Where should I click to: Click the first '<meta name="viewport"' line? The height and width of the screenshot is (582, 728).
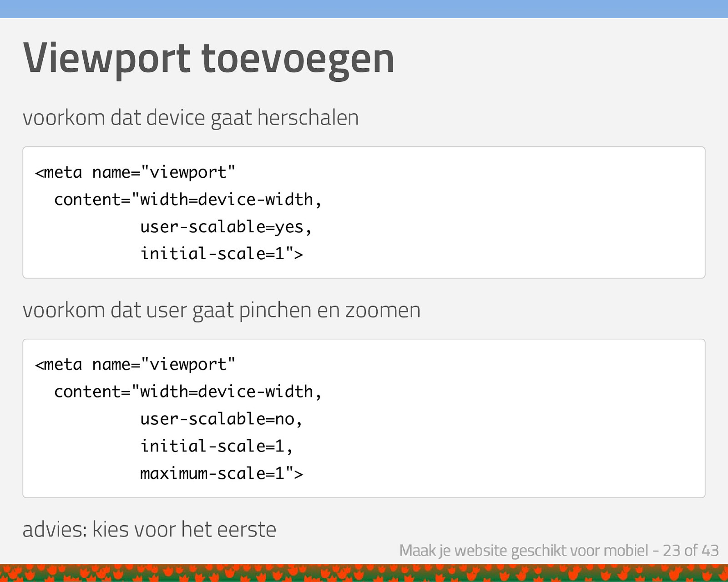pos(135,172)
